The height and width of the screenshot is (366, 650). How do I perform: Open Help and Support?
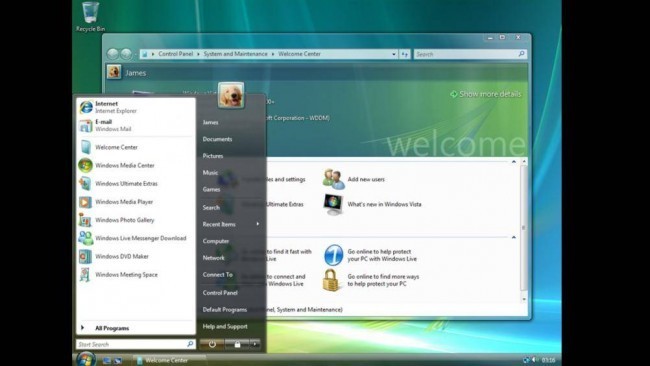pyautogui.click(x=225, y=327)
